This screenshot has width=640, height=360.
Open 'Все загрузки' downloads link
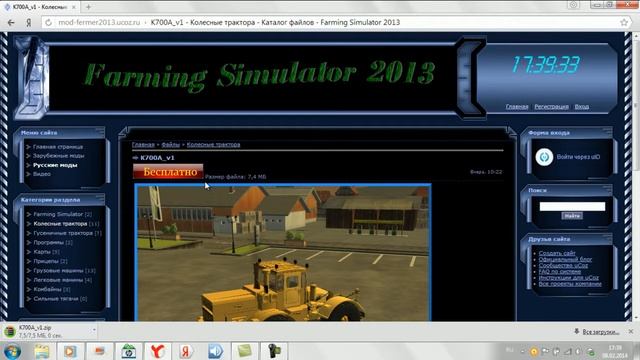point(600,332)
